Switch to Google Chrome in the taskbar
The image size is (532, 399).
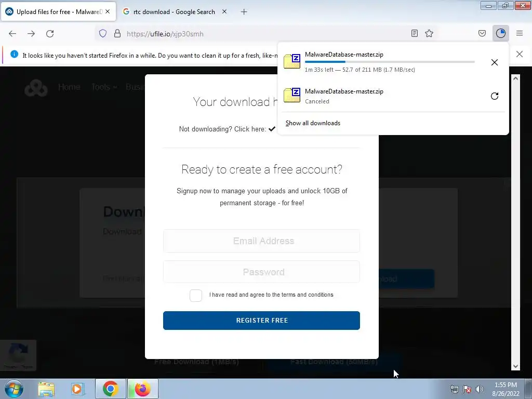[110, 389]
